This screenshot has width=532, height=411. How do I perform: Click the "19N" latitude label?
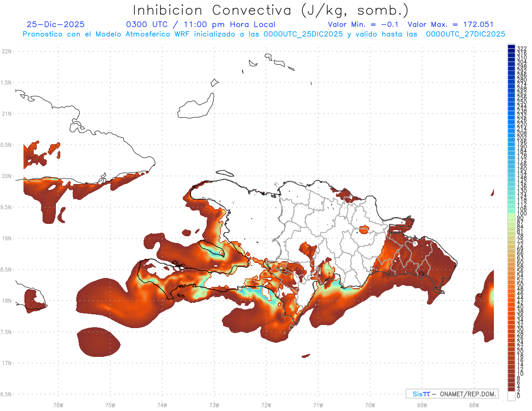pyautogui.click(x=6, y=238)
